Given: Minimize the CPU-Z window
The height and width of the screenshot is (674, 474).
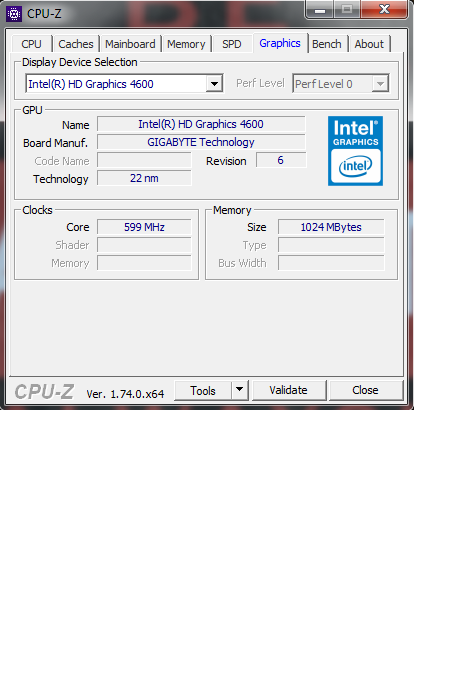Looking at the screenshot, I should (x=320, y=9).
